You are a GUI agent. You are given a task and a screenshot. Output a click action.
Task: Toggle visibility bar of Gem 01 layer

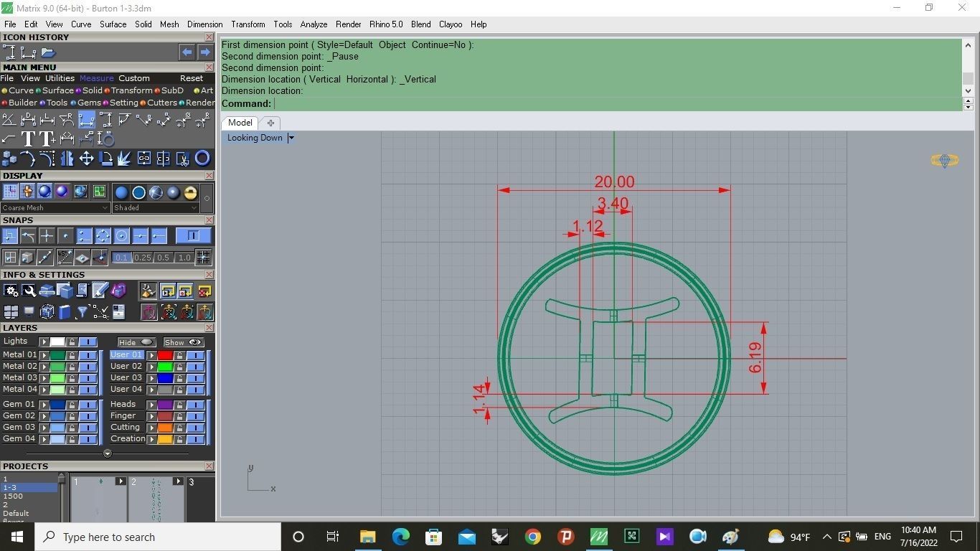[88, 405]
